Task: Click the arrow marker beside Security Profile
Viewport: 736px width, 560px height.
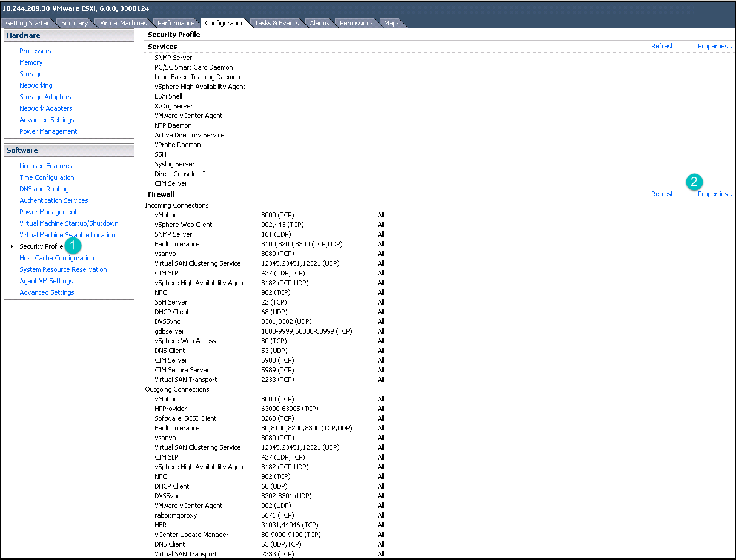Action: 12,246
